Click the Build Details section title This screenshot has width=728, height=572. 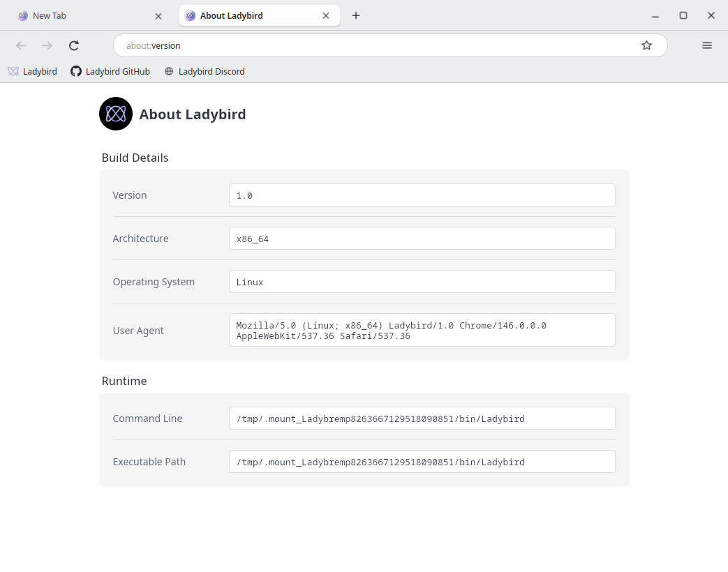135,158
